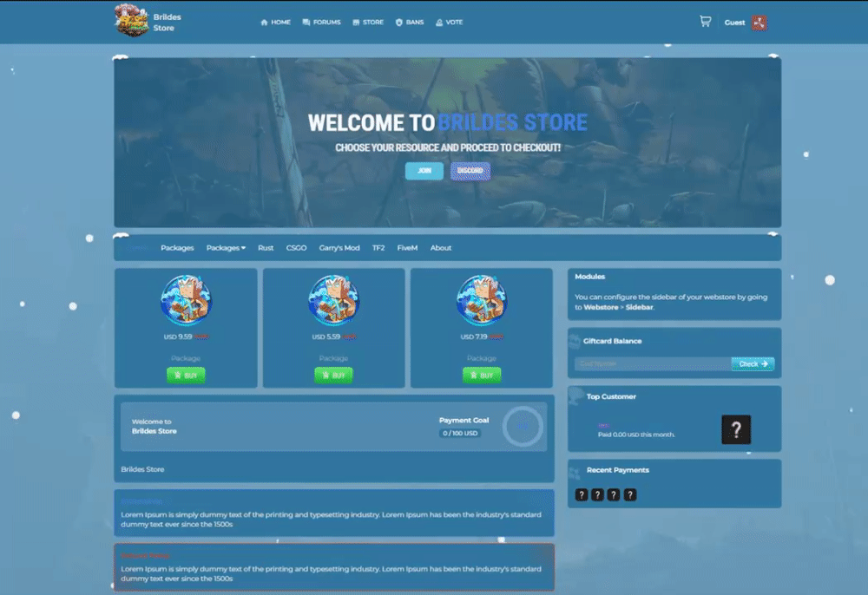Click the VOTE icon in header
The image size is (868, 595).
click(439, 23)
